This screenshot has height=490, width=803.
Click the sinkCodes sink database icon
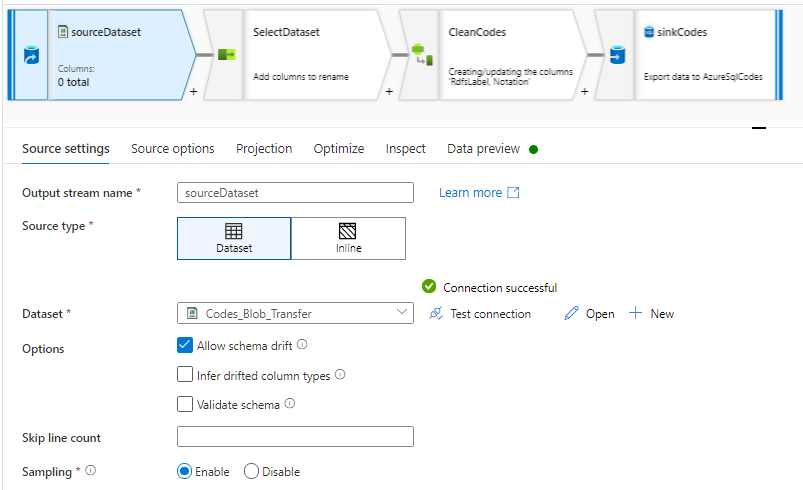tap(617, 56)
